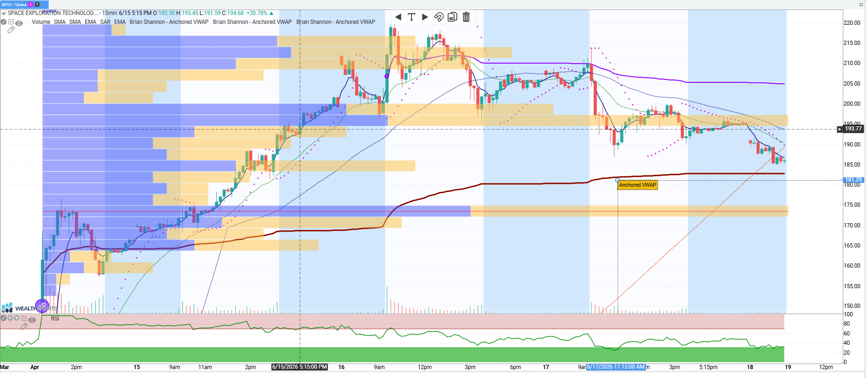Click the first EMA indicator label
Screen dimensions: 868x378
tap(90, 22)
